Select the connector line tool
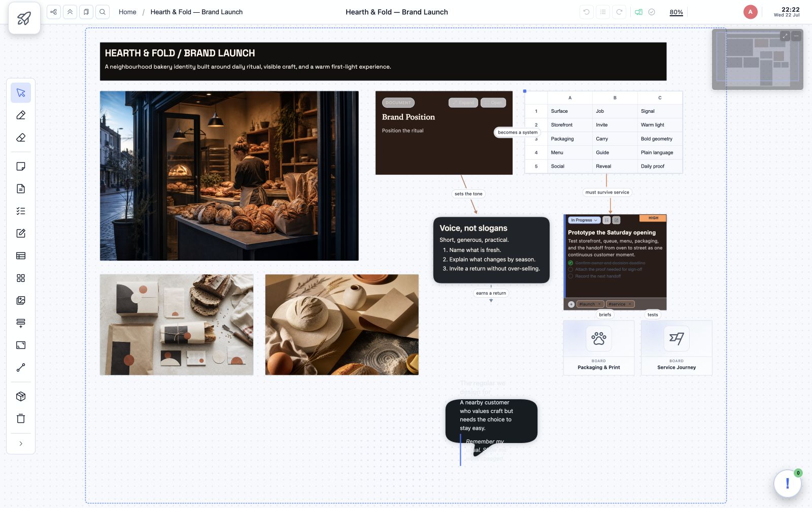The image size is (812, 508). coord(21,367)
